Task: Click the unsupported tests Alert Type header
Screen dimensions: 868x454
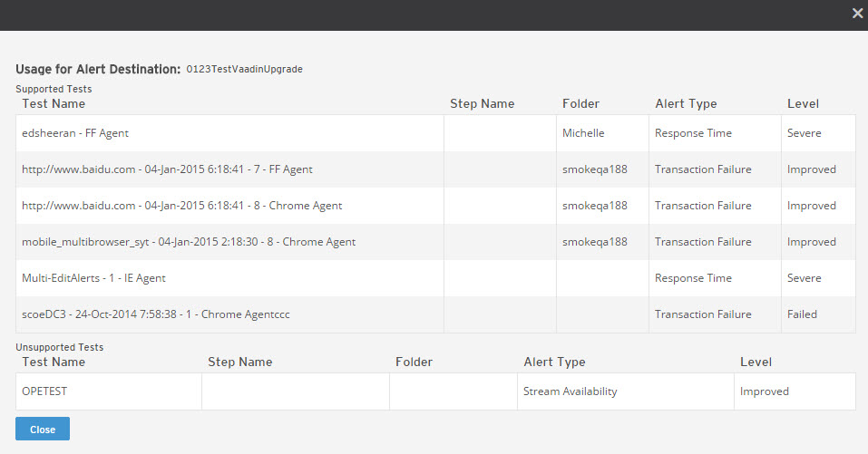Action: point(554,362)
